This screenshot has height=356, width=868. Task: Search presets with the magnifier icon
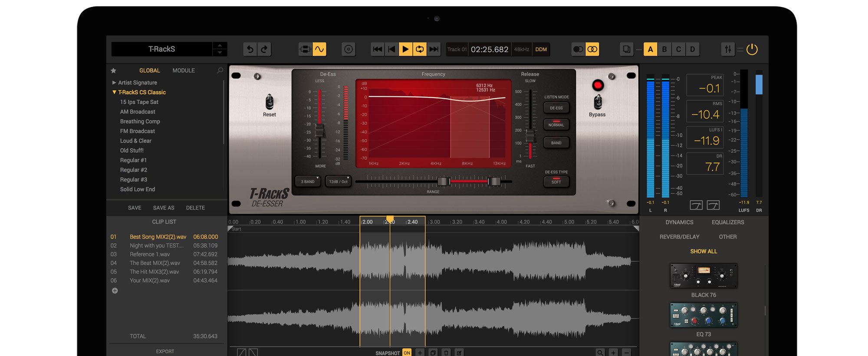220,70
